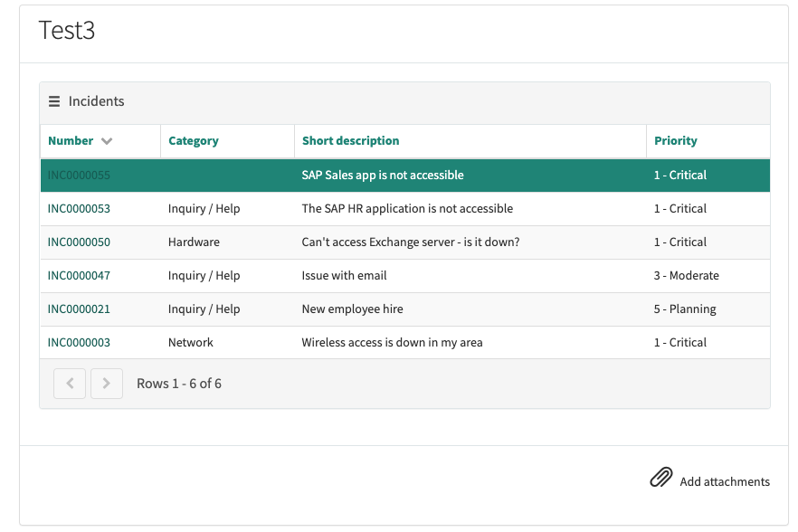Select 'Wireless access is down' description cell
The image size is (798, 532).
392,343
